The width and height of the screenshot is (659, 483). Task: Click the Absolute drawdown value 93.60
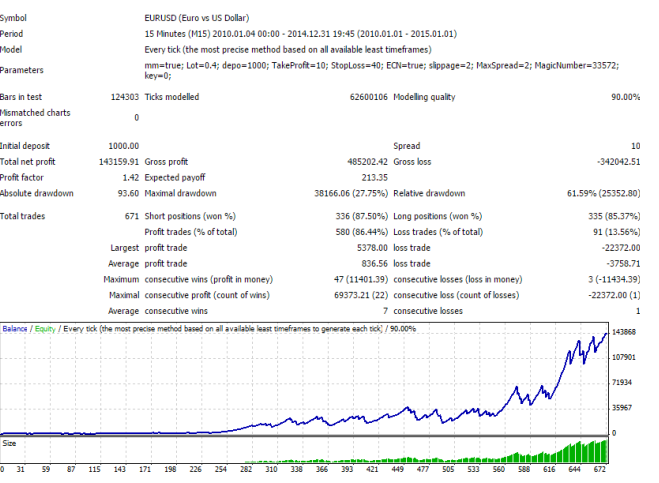coord(128,193)
